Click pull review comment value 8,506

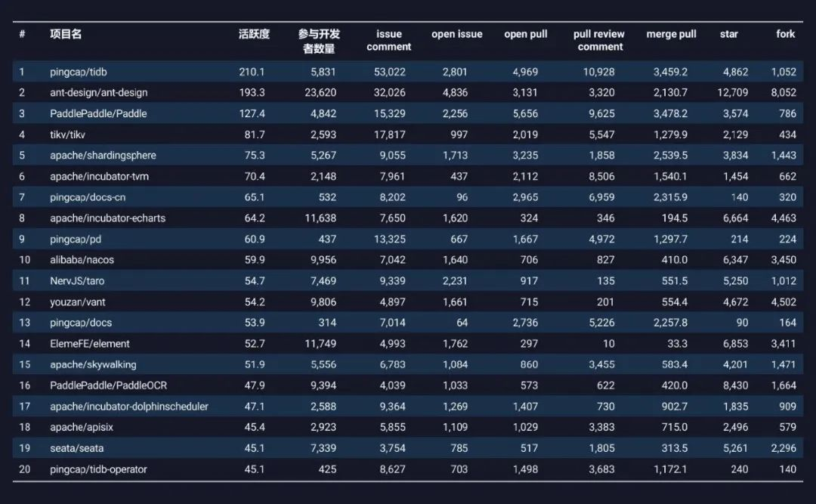coord(601,177)
